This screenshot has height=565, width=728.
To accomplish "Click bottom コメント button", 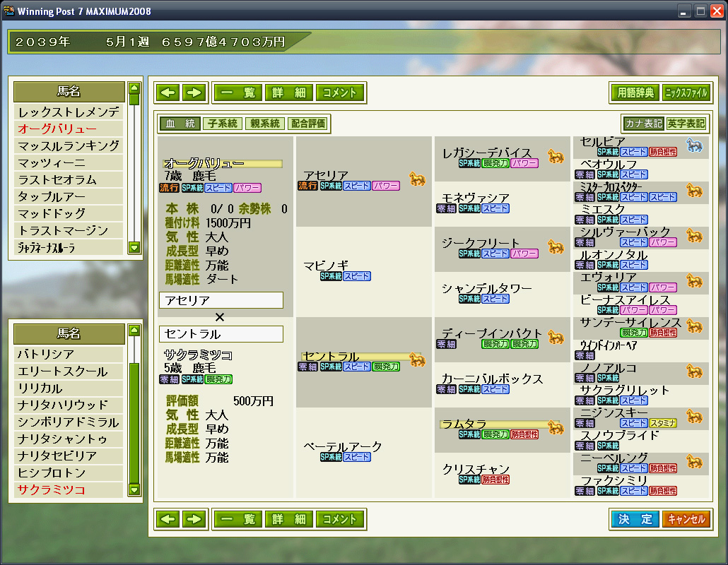I will (339, 519).
